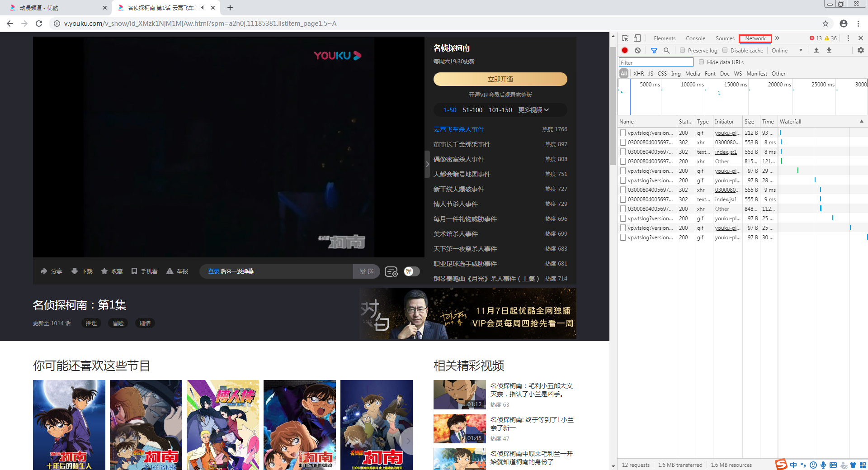868x470 pixels.
Task: Select the XHR request filter
Action: [x=638, y=73]
